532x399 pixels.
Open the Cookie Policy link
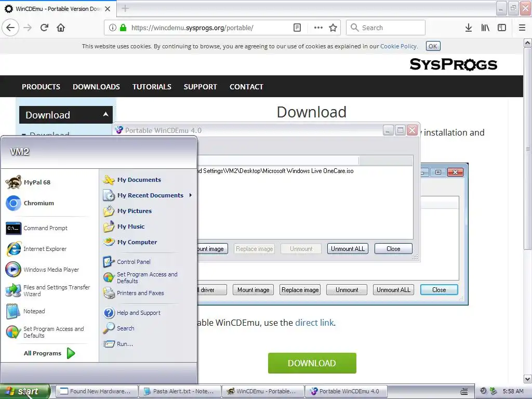coord(398,46)
